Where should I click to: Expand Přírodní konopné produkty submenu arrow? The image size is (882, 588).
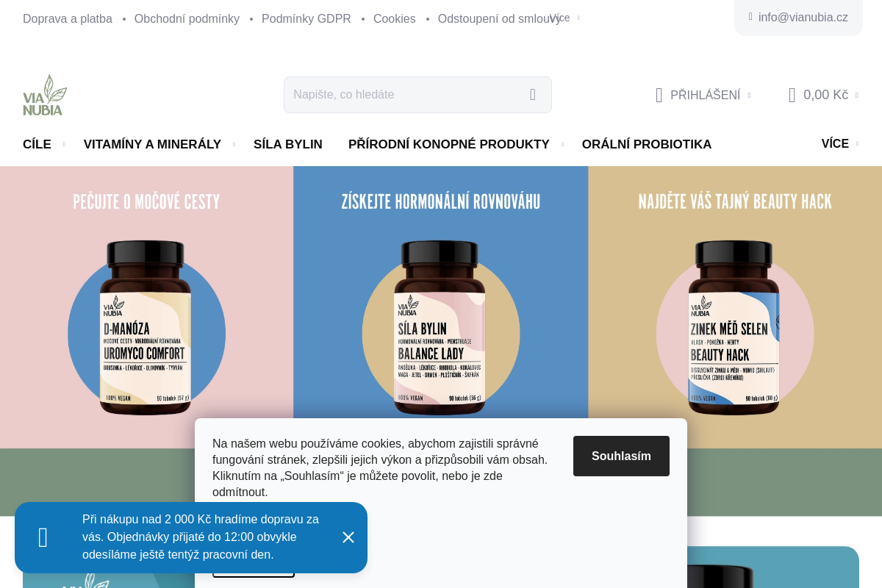[x=562, y=145]
